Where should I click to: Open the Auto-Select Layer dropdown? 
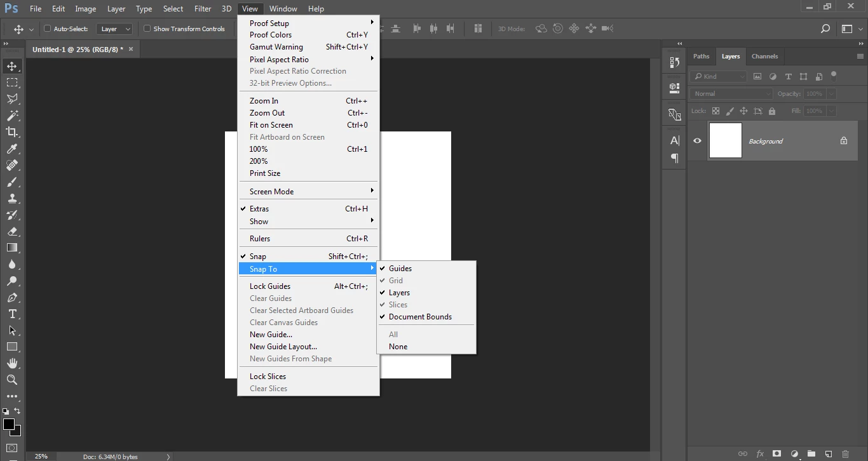coord(115,29)
